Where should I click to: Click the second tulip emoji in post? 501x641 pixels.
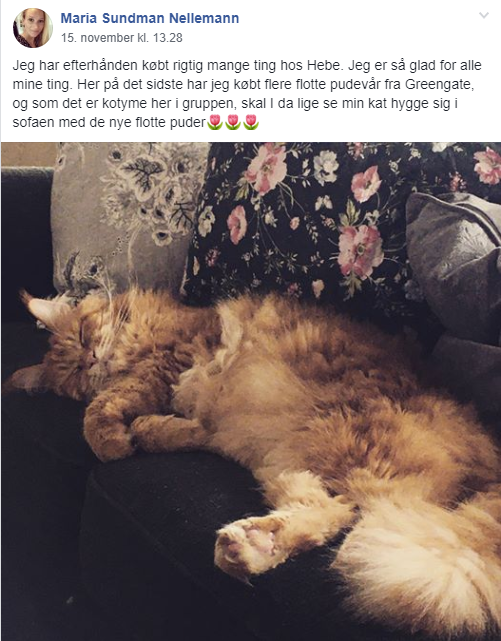click(x=233, y=122)
